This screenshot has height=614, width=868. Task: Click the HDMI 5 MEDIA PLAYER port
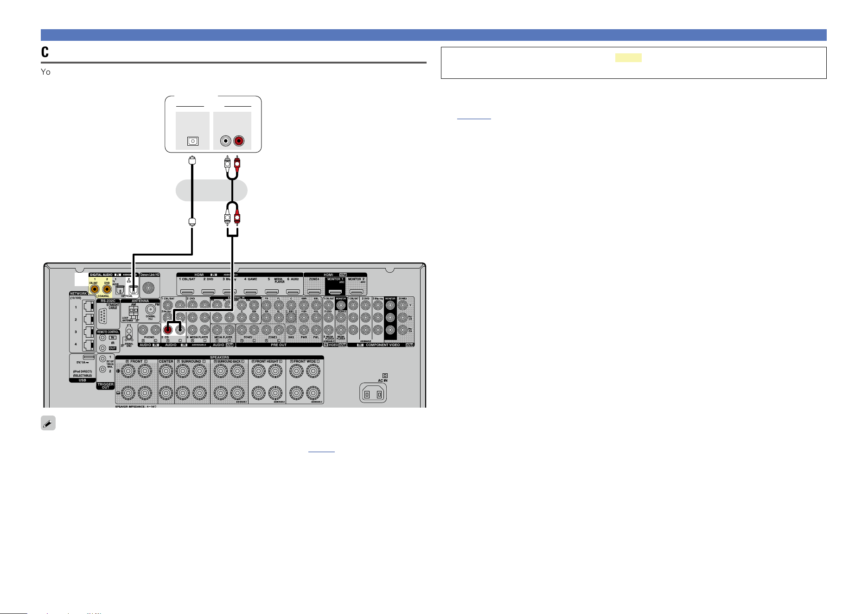272,292
